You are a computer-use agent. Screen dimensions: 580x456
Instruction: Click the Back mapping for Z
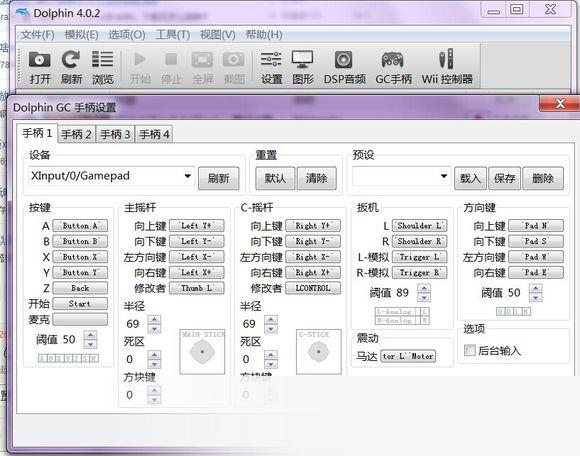click(x=80, y=288)
